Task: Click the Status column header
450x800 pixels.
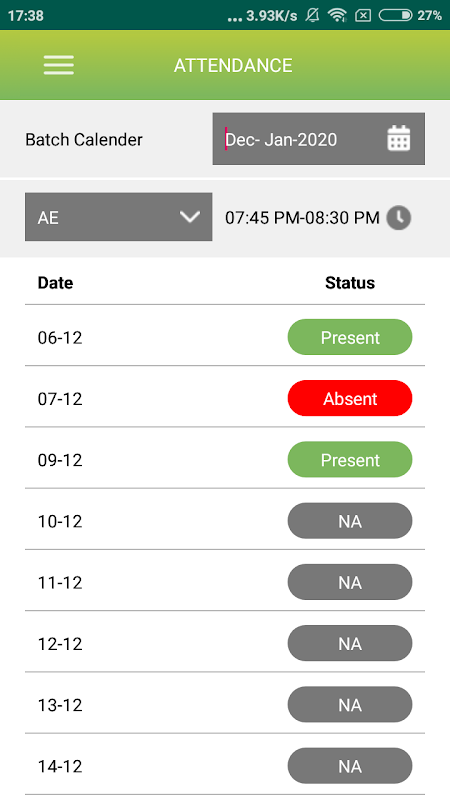Action: pyautogui.click(x=350, y=283)
